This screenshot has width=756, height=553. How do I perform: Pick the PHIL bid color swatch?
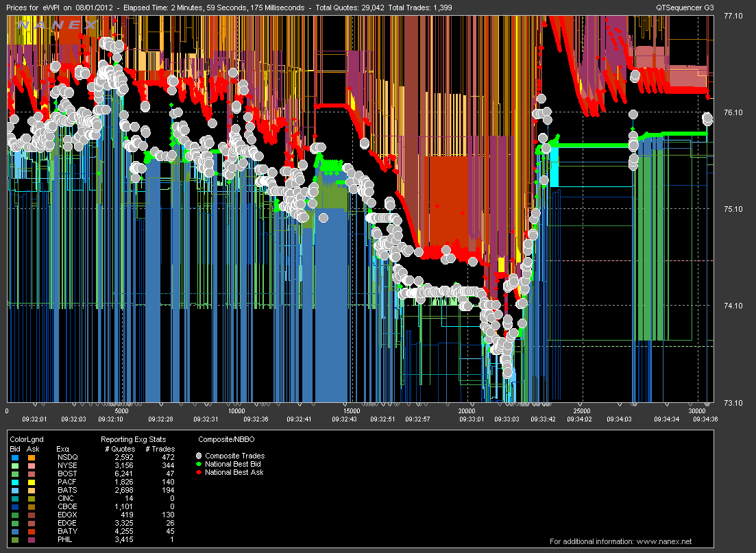coord(15,539)
